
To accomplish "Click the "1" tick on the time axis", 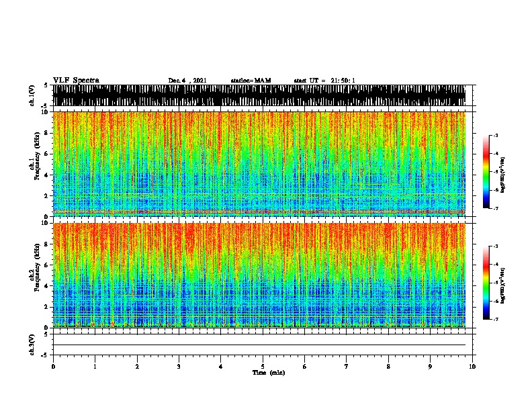I will (95, 367).
